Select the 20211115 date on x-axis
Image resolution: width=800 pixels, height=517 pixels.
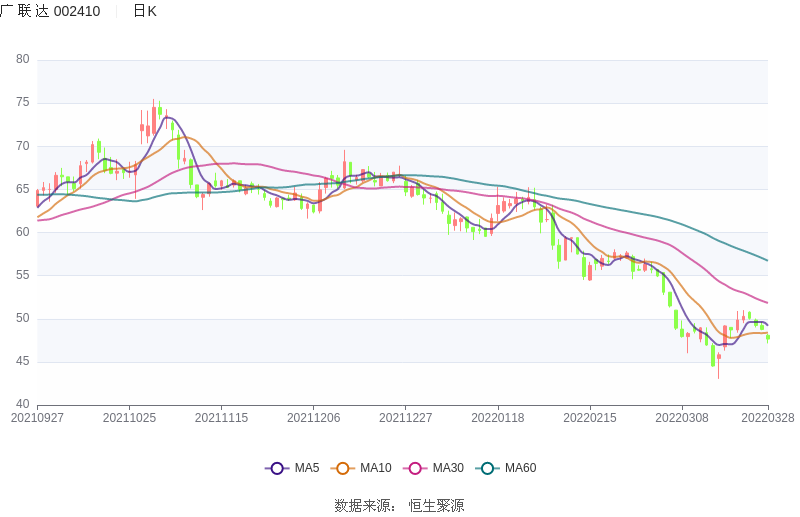[222, 418]
